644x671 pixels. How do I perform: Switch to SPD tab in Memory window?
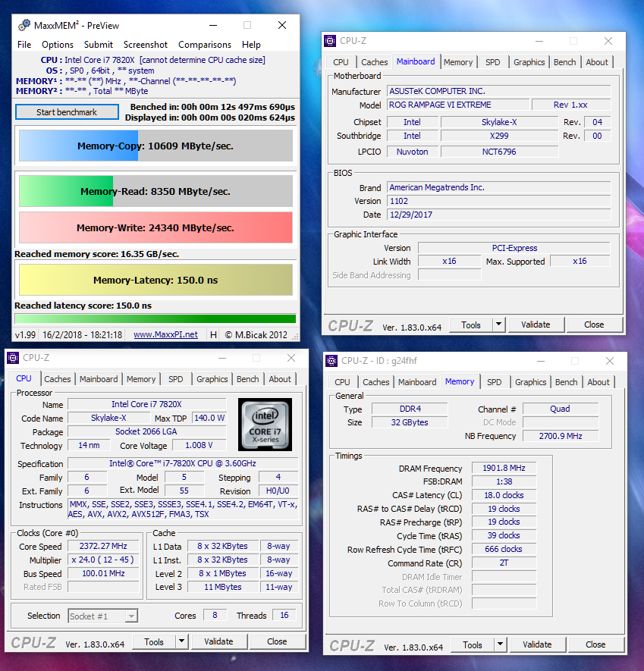[x=494, y=382]
